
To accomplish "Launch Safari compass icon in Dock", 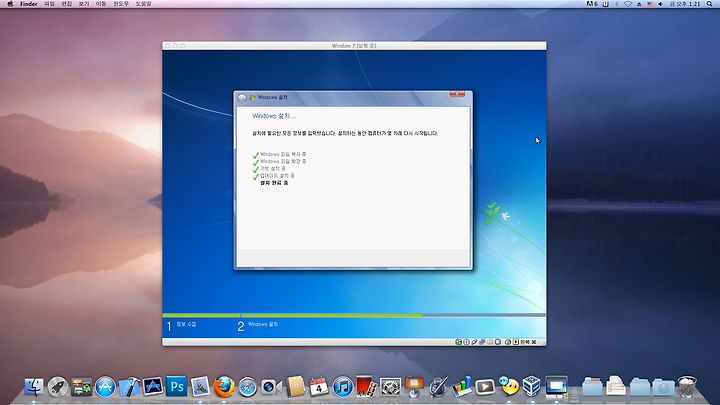I will [248, 388].
